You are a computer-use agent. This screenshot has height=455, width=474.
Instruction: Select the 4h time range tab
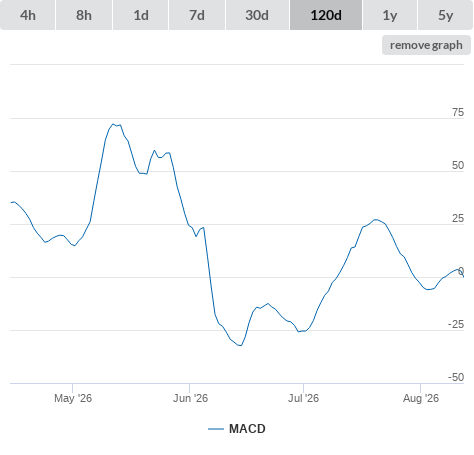28,15
